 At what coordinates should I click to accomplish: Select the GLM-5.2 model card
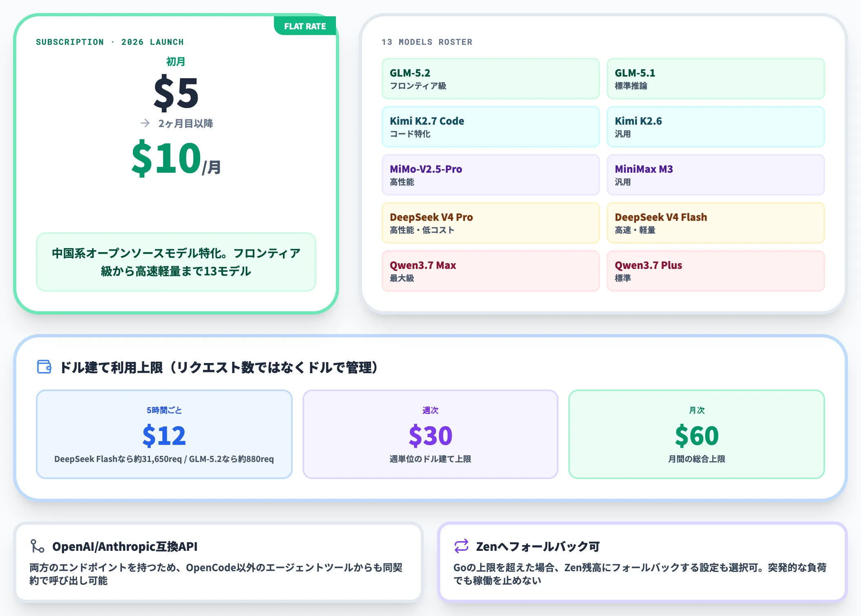tap(490, 79)
